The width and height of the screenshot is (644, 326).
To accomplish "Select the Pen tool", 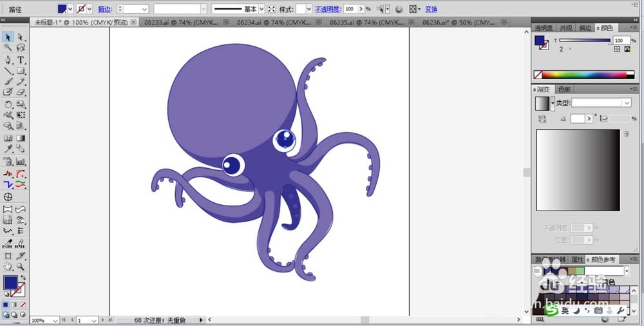I will 8,60.
